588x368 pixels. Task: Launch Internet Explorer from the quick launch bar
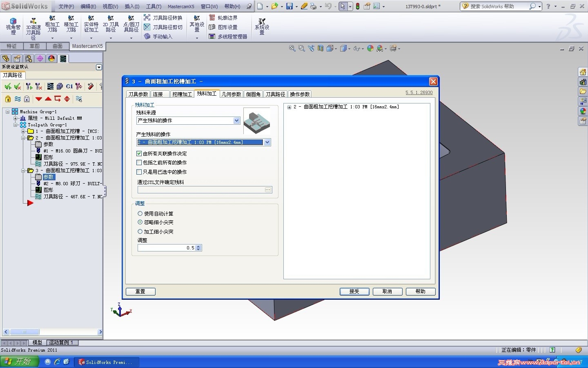(57, 362)
